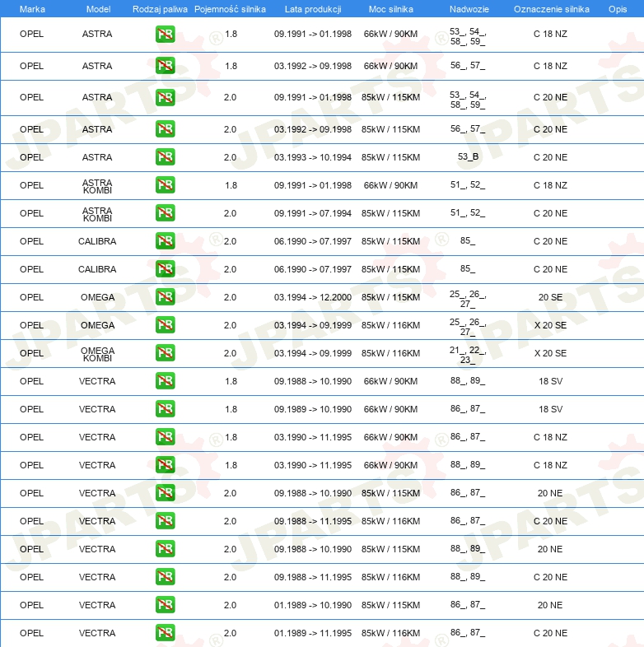Click the Lata produkcji column header

pos(313,9)
